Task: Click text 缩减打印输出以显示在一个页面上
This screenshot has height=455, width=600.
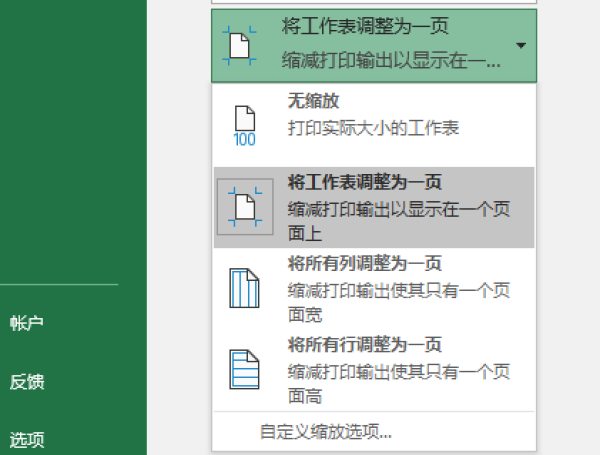Action: (399, 222)
